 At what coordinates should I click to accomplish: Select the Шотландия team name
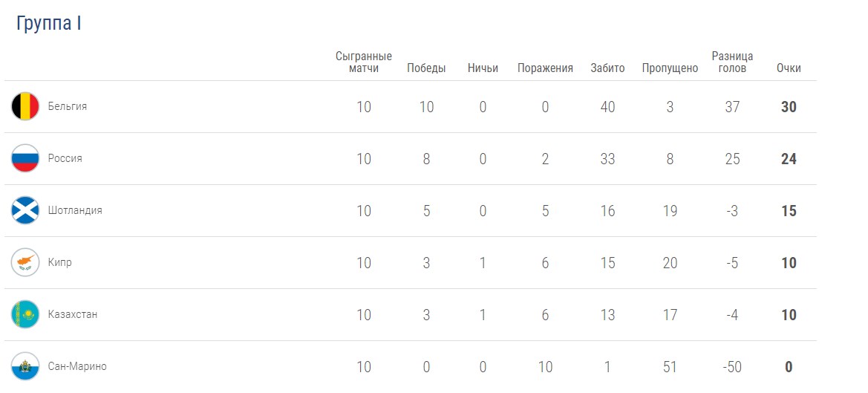coord(75,210)
